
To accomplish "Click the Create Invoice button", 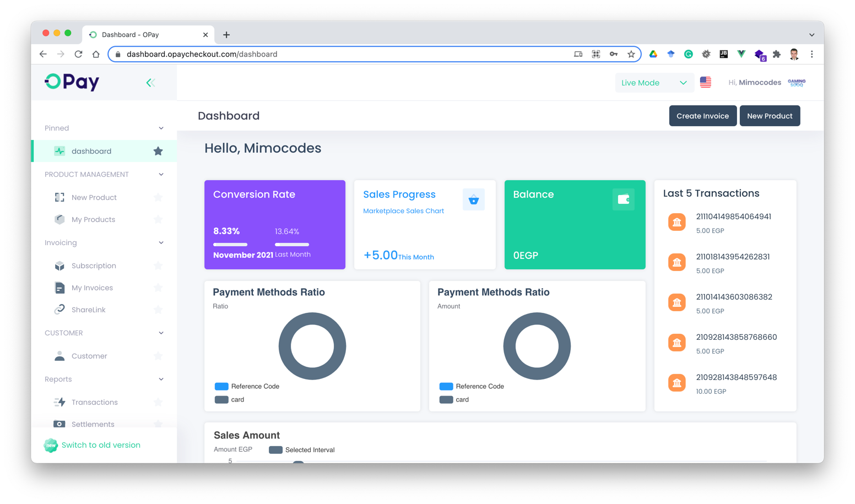I will point(702,116).
